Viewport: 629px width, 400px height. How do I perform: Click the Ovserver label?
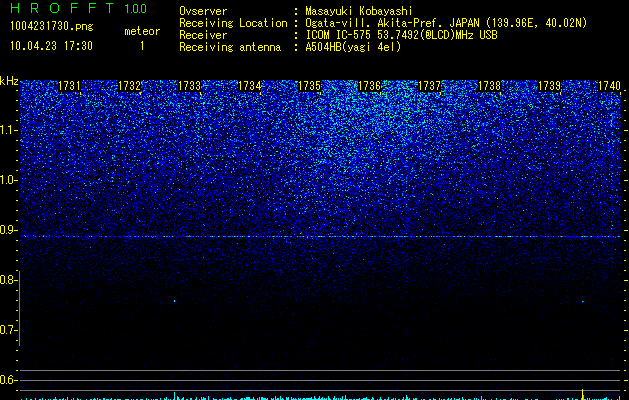203,11
